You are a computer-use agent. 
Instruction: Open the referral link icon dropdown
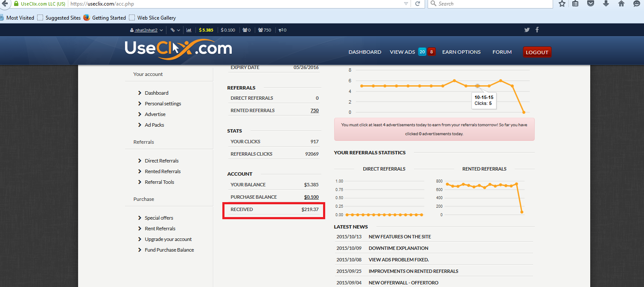(175, 30)
